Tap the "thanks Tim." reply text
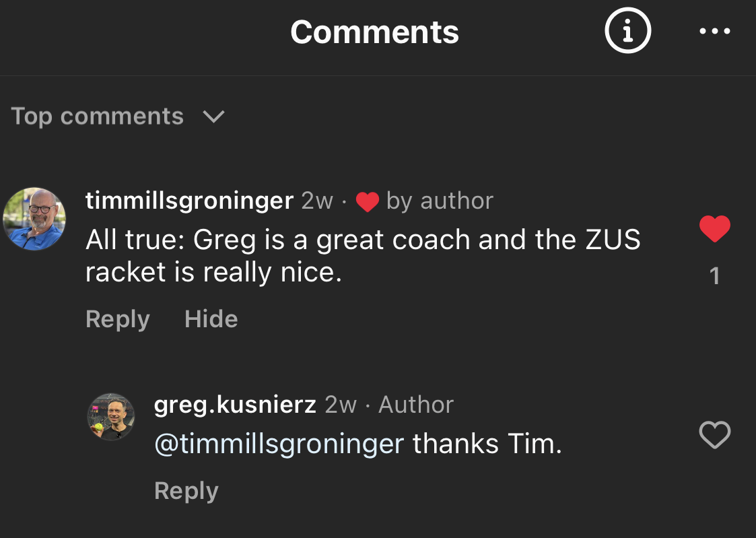Image resolution: width=756 pixels, height=538 pixels. point(487,444)
